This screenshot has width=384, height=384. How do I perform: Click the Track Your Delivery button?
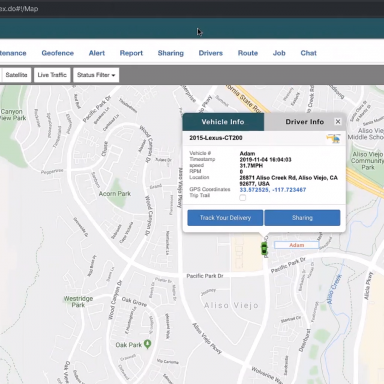coord(225,218)
